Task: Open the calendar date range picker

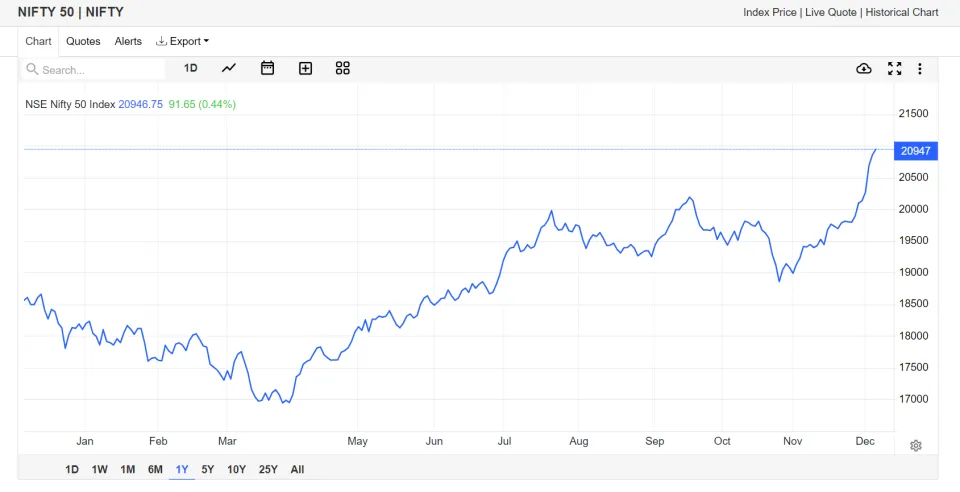Action: (x=267, y=68)
